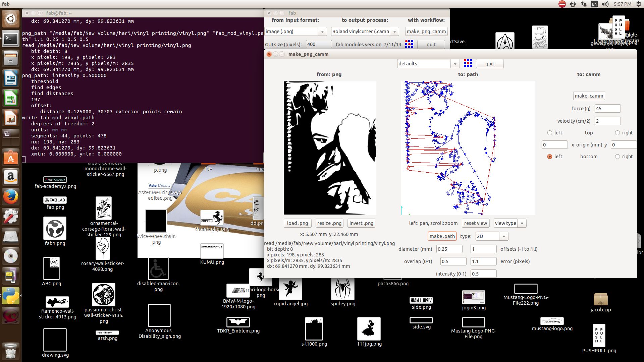Screen dimensions: 644x362
Task: Open the volume indicator in the top bar
Action: click(x=605, y=4)
